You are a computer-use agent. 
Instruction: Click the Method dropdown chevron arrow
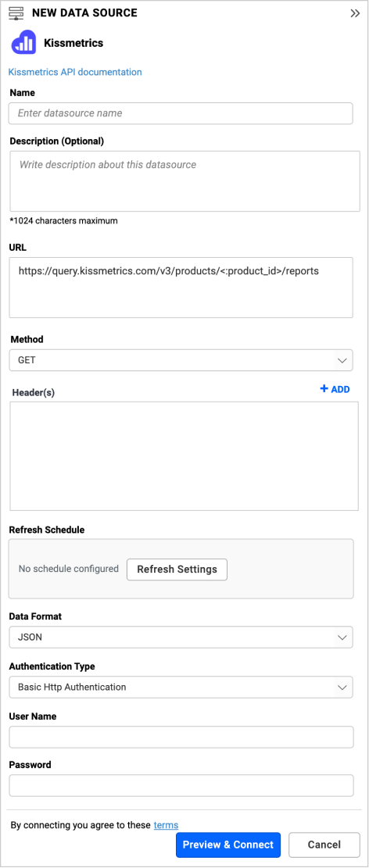pos(342,360)
